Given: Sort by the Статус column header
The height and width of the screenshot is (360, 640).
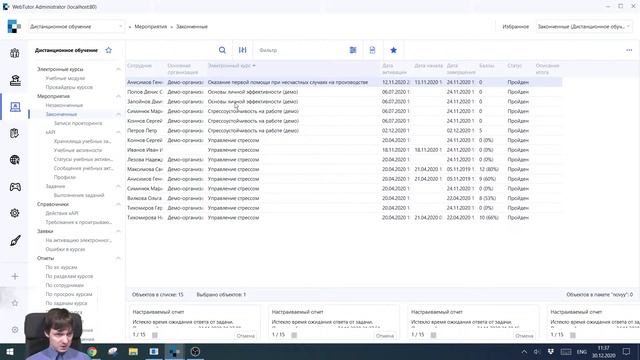Looking at the screenshot, I should click(x=515, y=66).
